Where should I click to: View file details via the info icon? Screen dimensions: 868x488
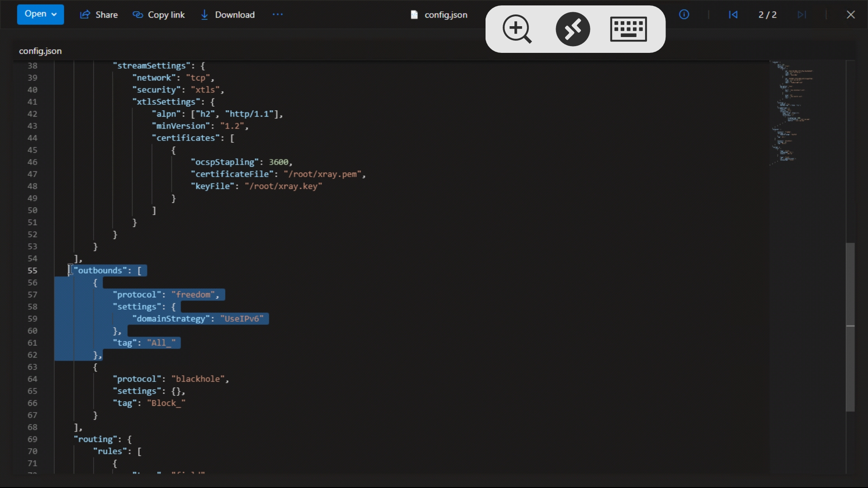point(684,14)
